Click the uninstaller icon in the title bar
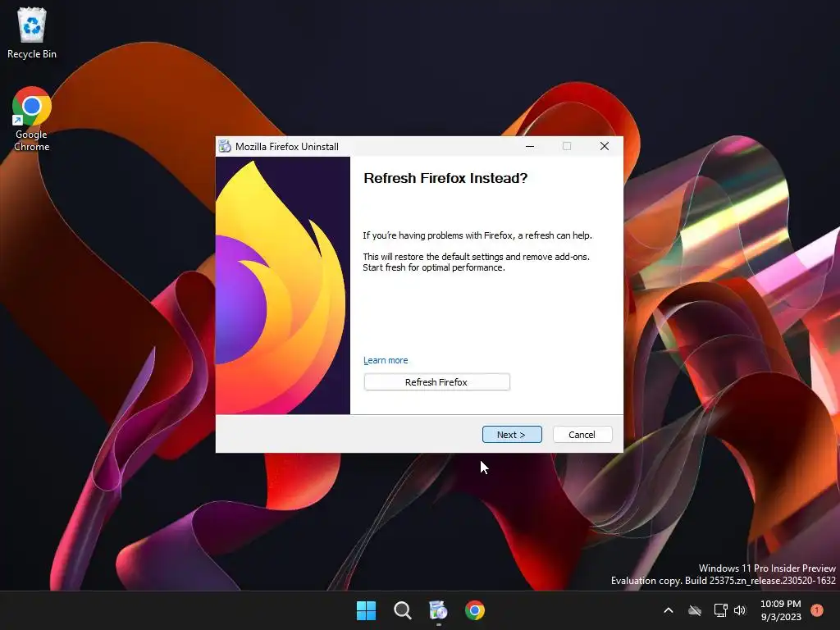 click(225, 146)
